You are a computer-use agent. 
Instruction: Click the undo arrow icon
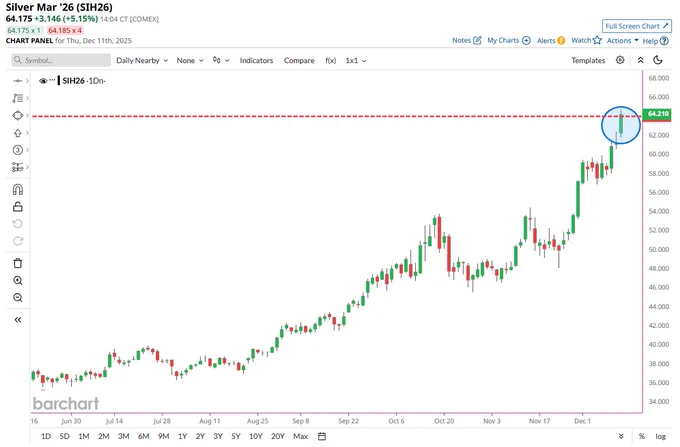tap(18, 224)
